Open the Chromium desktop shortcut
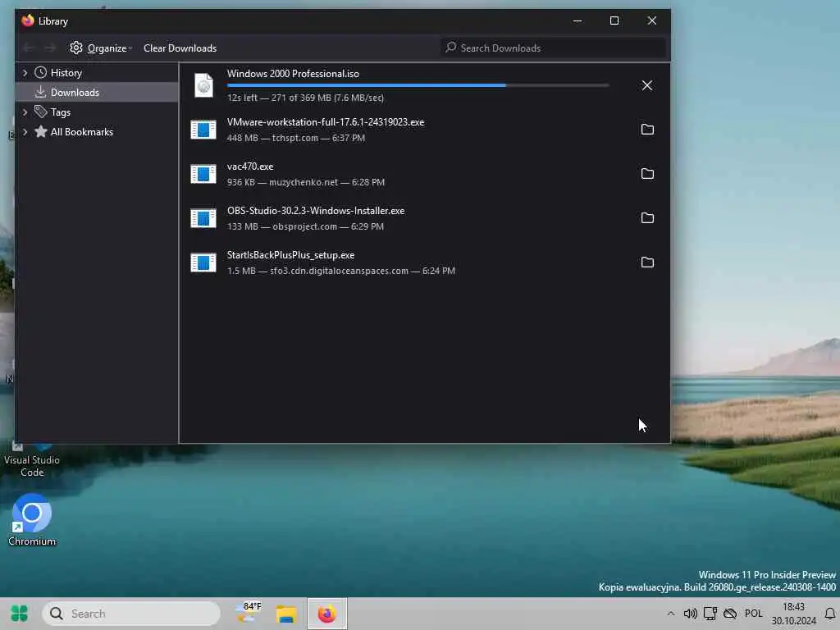This screenshot has height=630, width=840. pos(32,519)
